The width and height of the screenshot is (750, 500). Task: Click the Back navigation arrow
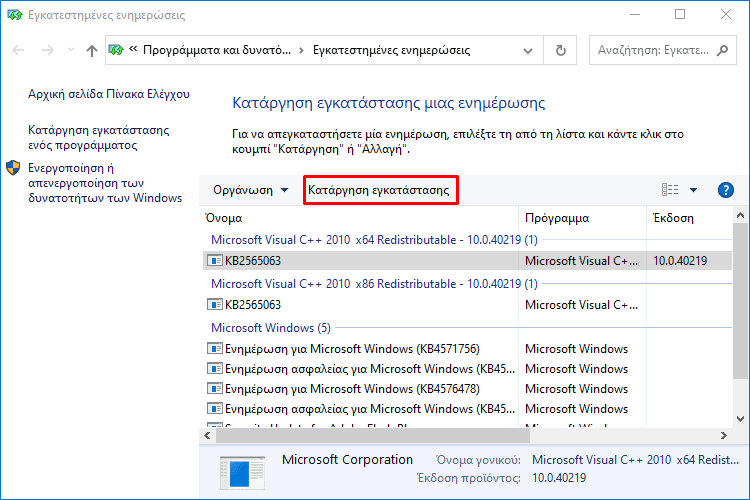tap(18, 50)
